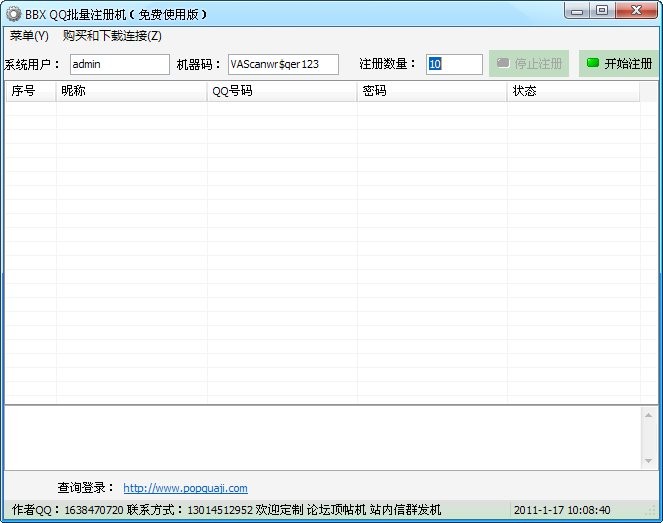Close the BBX QQ批量注册机 window
The image size is (663, 523).
point(636,11)
